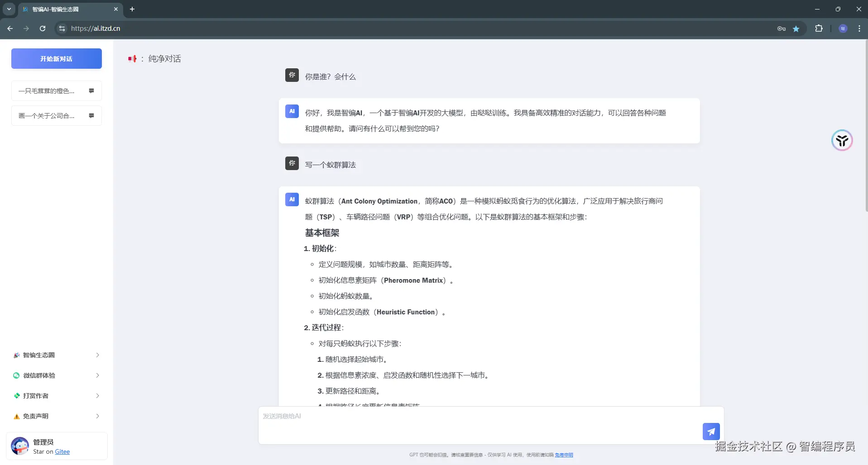Click the chat bubble icon on 一只毛茸茸的橙色 conversation
This screenshot has height=465, width=868.
point(91,90)
